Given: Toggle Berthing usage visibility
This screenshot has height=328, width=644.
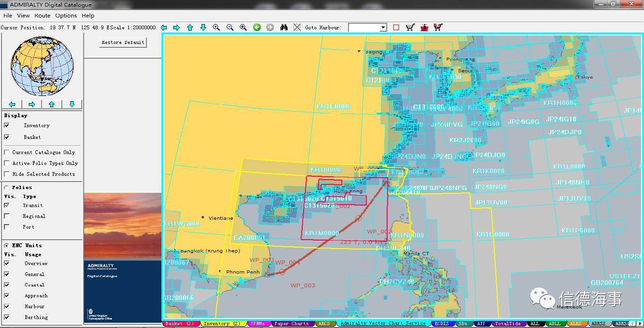Looking at the screenshot, I should click(x=7, y=317).
